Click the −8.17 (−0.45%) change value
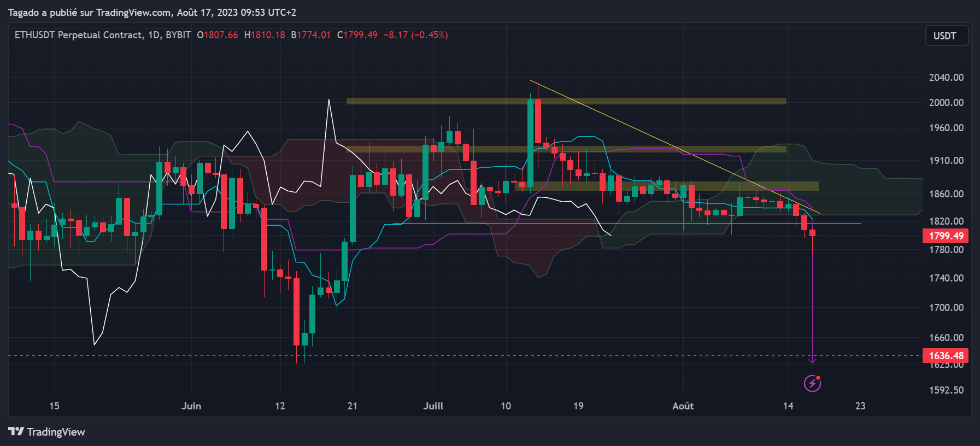 click(416, 35)
